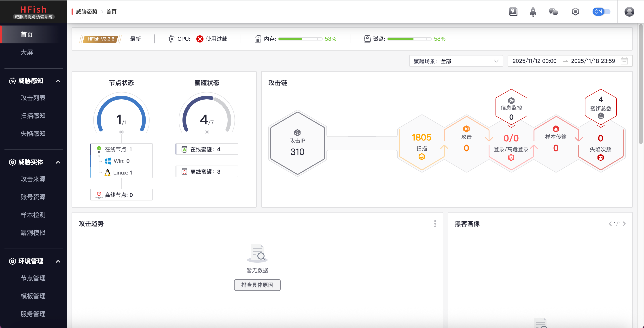Click the hexagon shield header icon
The image size is (644, 328).
click(575, 12)
